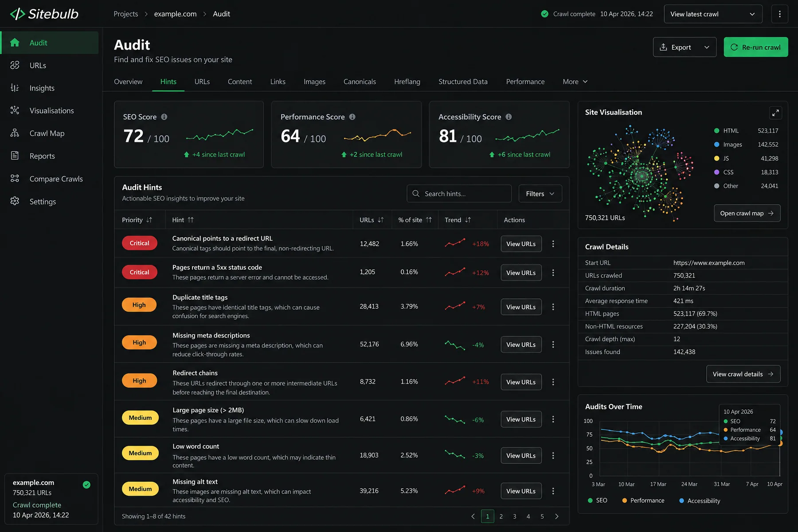Expand the More tabs menu
This screenshot has height=532, width=798.
tap(575, 82)
